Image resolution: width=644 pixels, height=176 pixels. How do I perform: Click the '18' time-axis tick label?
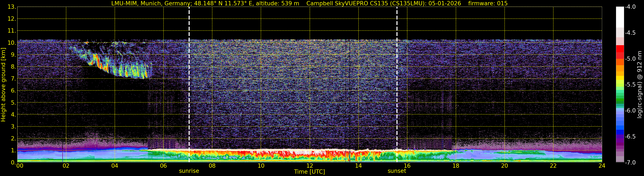pyautogui.click(x=456, y=166)
